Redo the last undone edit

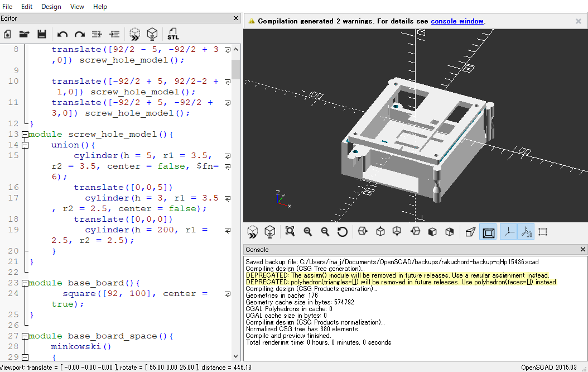click(x=80, y=35)
